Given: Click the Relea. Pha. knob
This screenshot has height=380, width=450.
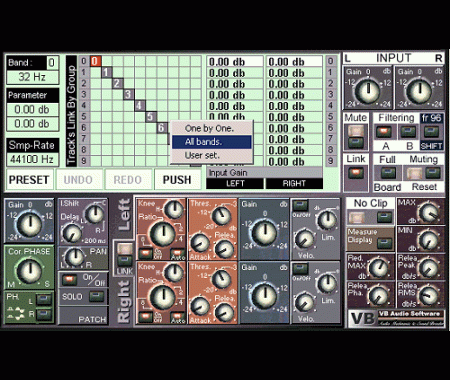Looking at the screenshot, I should (379, 296).
